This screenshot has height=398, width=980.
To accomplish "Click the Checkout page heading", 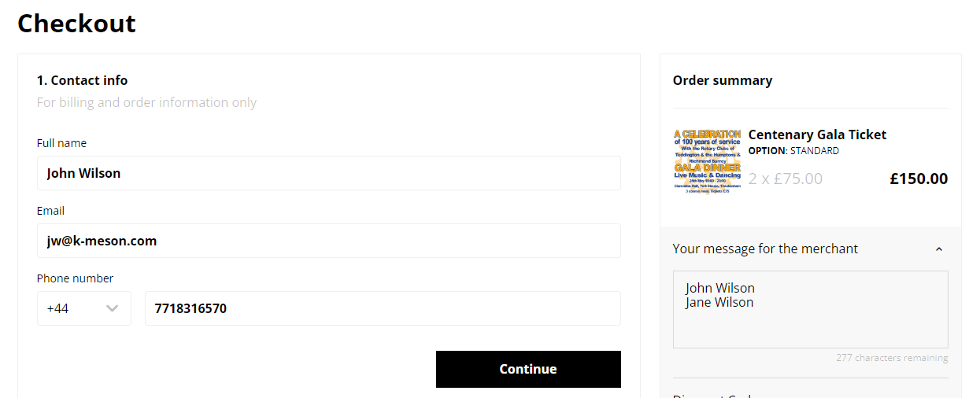I will pyautogui.click(x=76, y=23).
